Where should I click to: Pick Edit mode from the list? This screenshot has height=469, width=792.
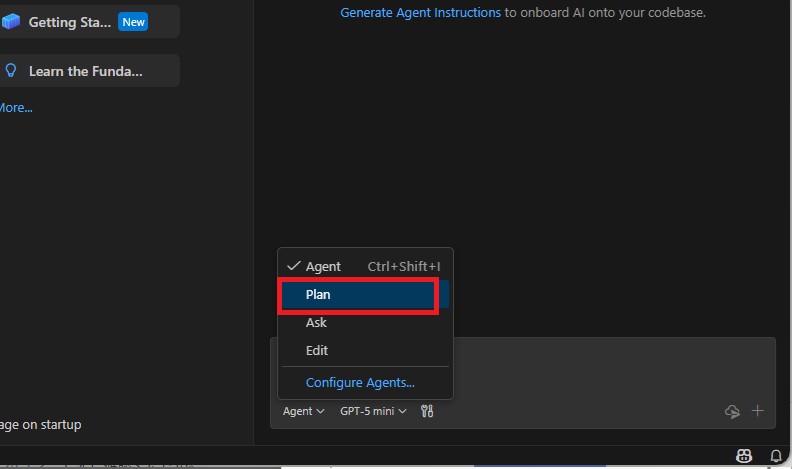tap(365, 350)
